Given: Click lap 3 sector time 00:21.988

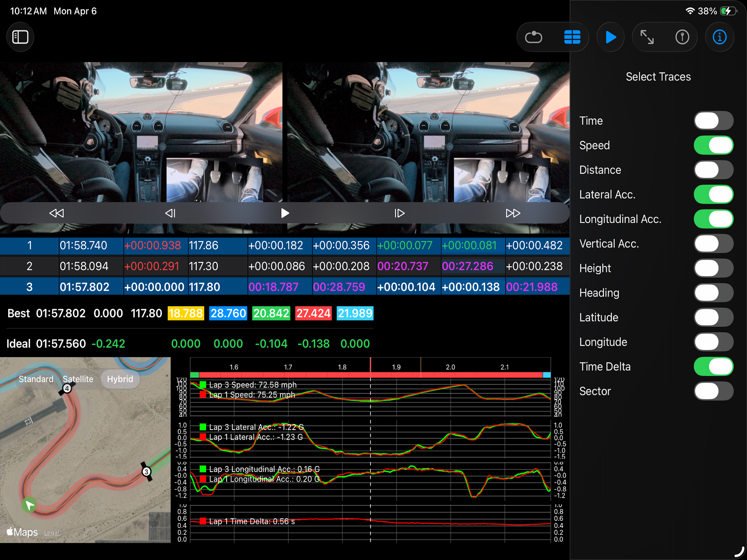Looking at the screenshot, I should tap(531, 287).
